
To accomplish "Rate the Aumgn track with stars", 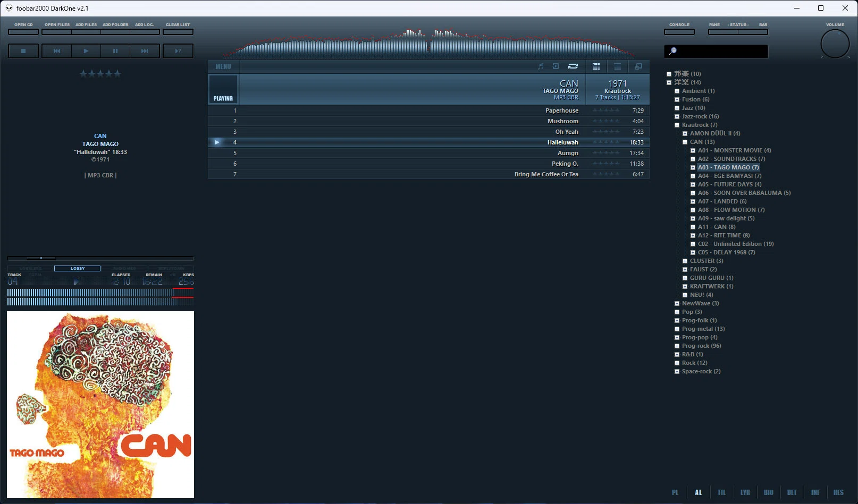I will pos(606,153).
